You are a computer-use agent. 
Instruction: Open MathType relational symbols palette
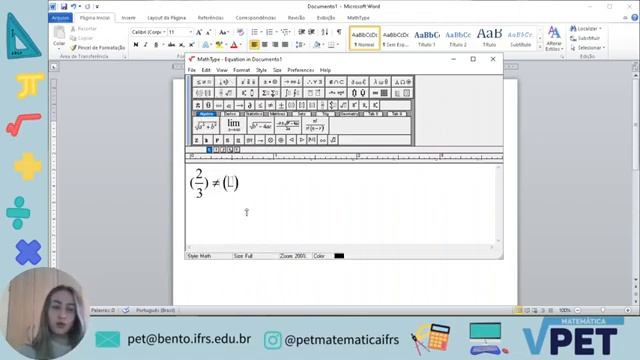tap(203, 82)
